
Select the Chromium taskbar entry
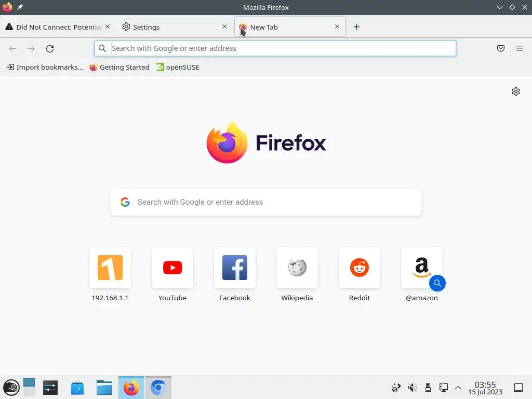point(158,388)
